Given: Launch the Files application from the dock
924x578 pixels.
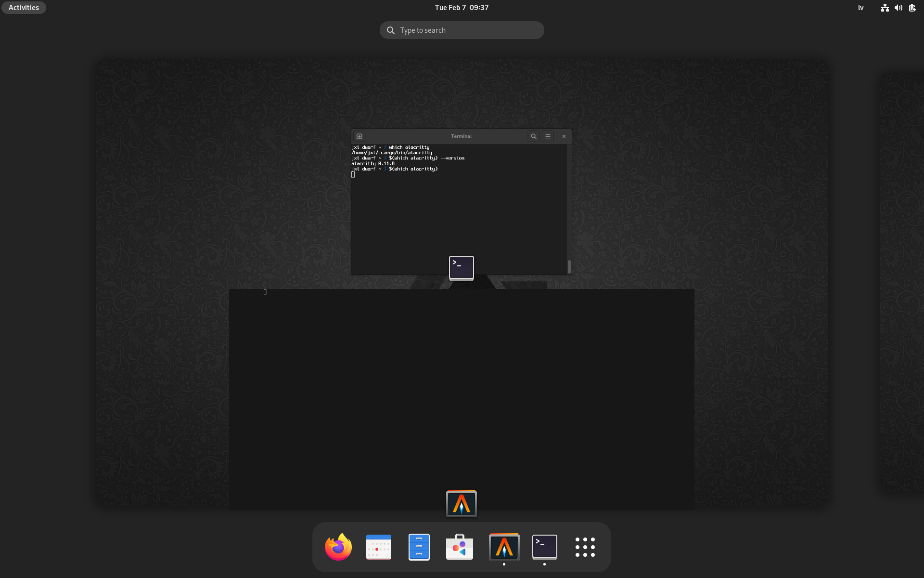Looking at the screenshot, I should pos(419,547).
